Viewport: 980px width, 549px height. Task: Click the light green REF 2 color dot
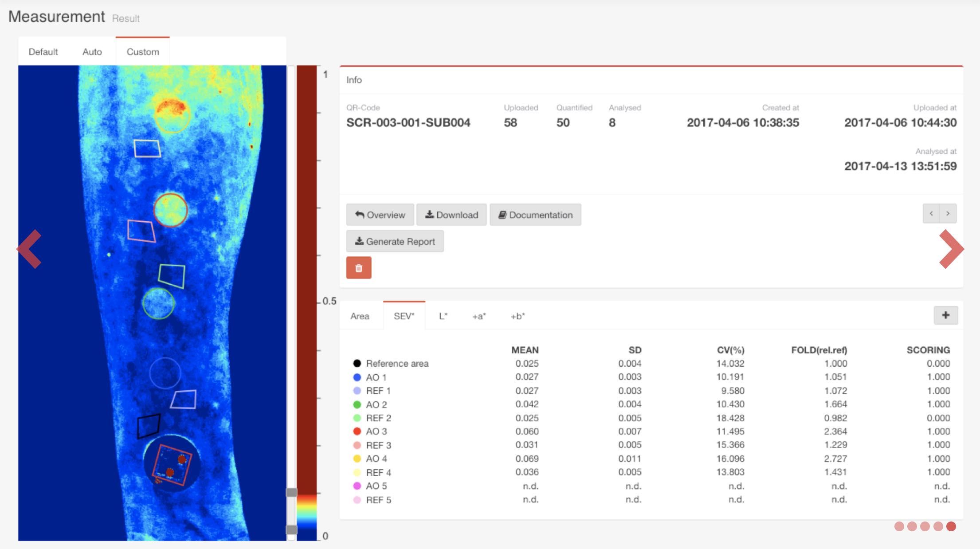pos(357,418)
